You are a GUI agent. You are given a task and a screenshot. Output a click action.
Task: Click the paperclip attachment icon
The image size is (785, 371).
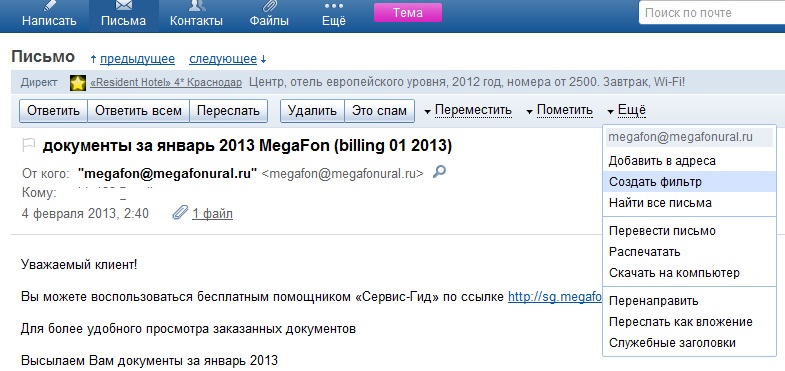point(179,213)
